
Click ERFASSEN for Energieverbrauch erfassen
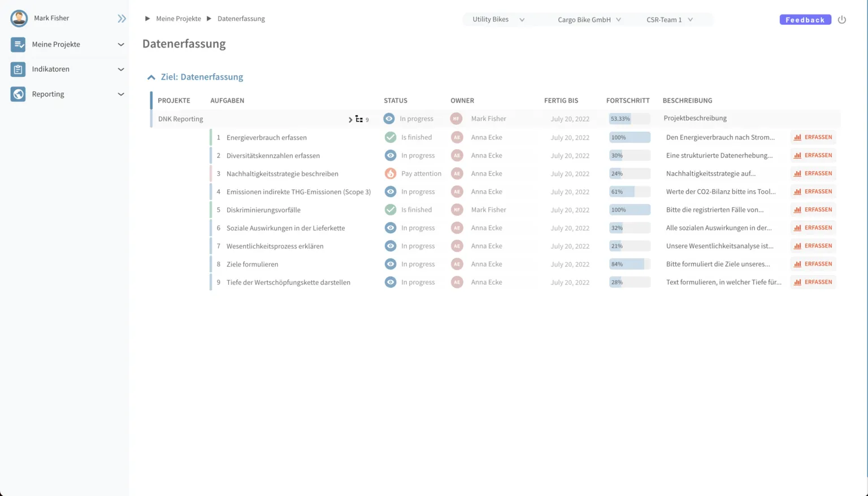[813, 137]
